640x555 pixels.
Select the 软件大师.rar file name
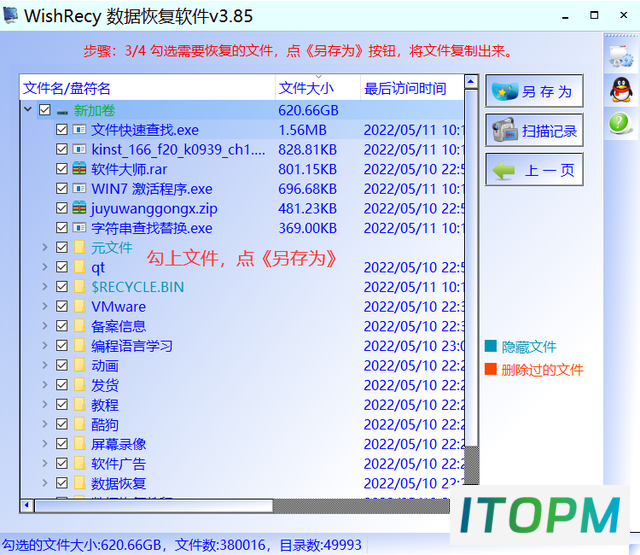tap(129, 169)
